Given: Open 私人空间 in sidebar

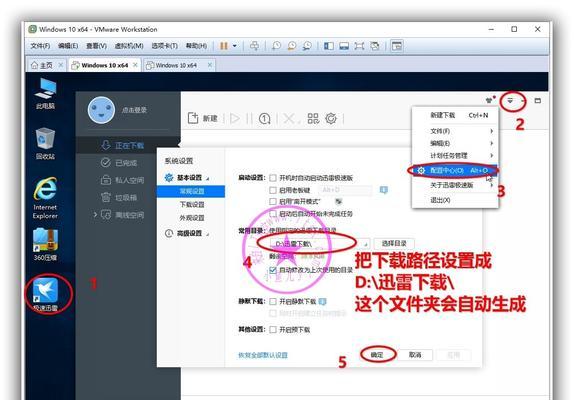Looking at the screenshot, I should (x=127, y=180).
